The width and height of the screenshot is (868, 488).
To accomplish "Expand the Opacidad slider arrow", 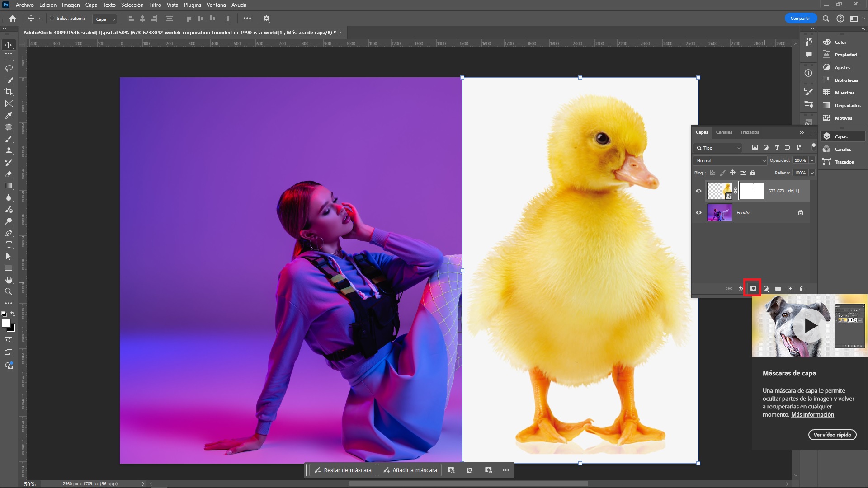I will pos(812,160).
